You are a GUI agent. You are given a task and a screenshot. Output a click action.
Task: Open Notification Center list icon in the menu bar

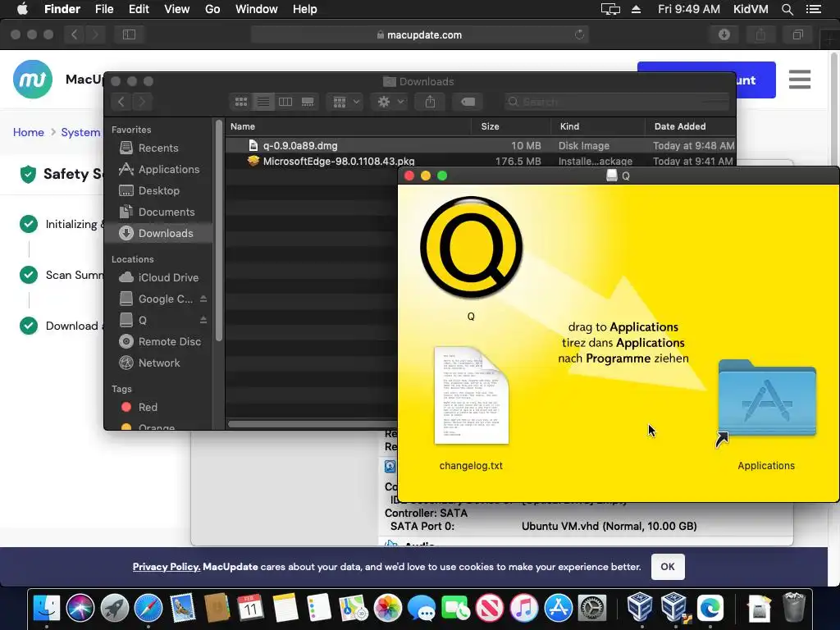pyautogui.click(x=814, y=9)
